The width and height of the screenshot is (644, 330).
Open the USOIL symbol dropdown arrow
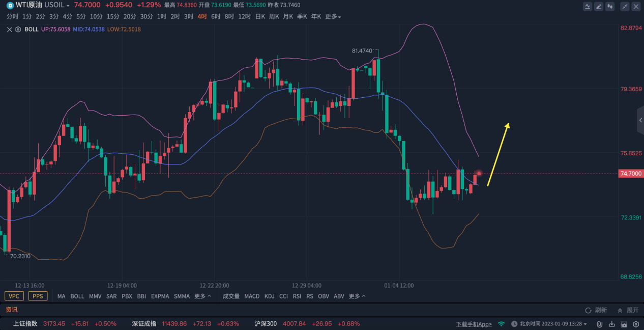click(68, 6)
